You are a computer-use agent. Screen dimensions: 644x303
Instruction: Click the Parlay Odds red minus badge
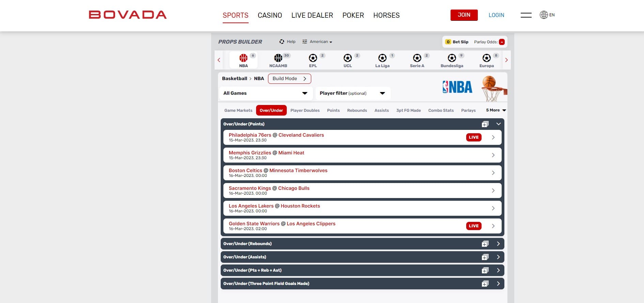(502, 42)
